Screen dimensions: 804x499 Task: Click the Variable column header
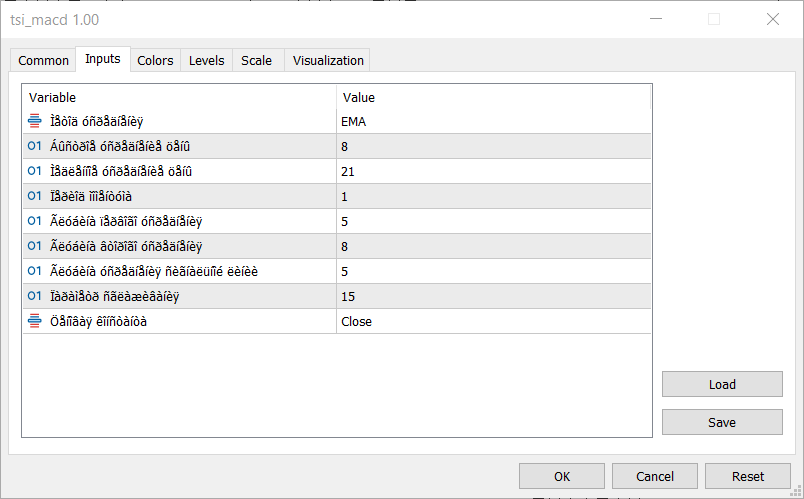[180, 97]
